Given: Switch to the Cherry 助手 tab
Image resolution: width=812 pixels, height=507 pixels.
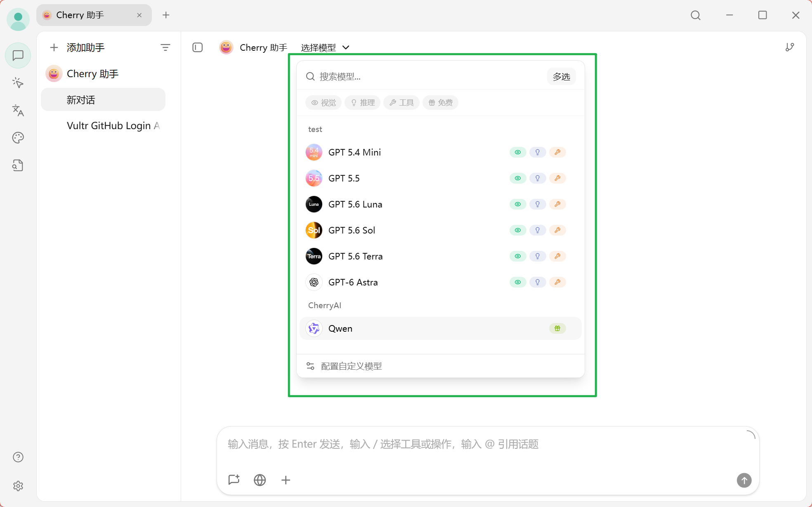Looking at the screenshot, I should 94,15.
